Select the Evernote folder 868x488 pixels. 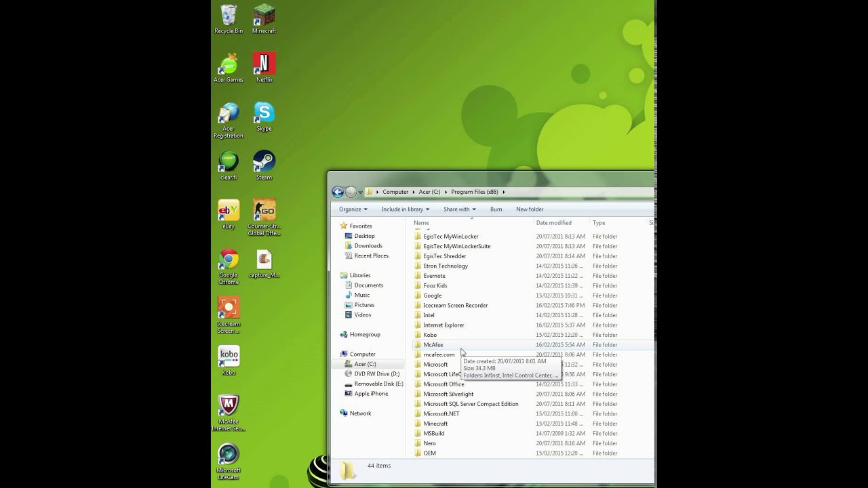pos(434,276)
